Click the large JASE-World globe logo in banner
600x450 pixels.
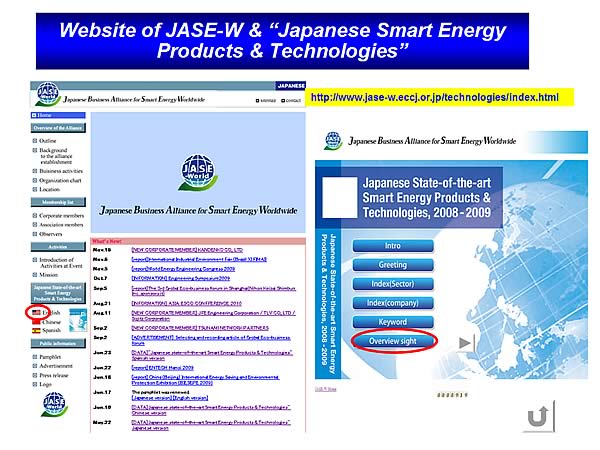pos(197,172)
